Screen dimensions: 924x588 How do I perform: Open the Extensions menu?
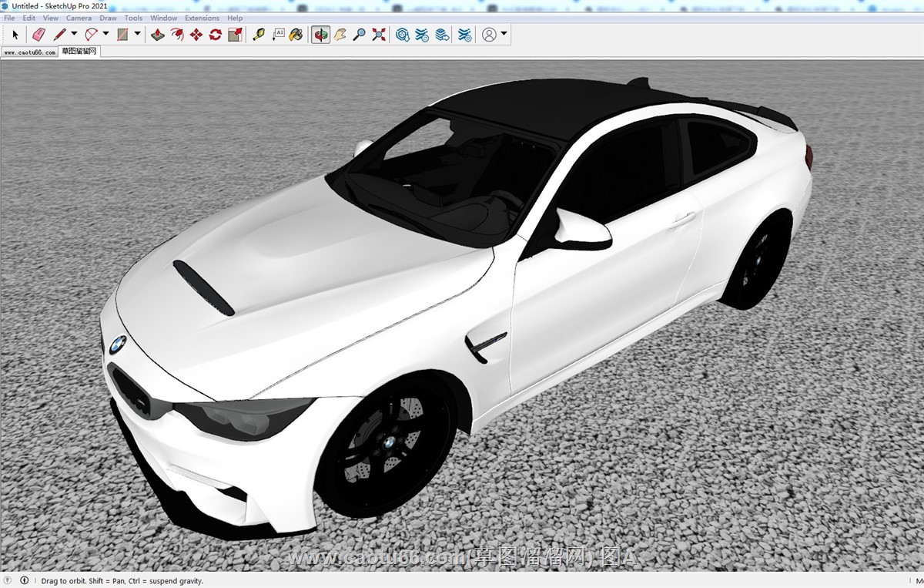click(202, 18)
